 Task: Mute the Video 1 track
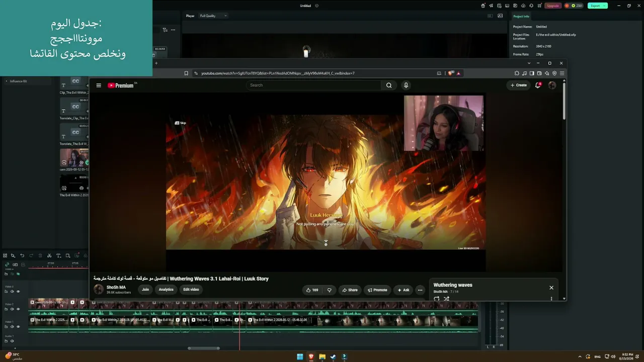click(x=12, y=327)
